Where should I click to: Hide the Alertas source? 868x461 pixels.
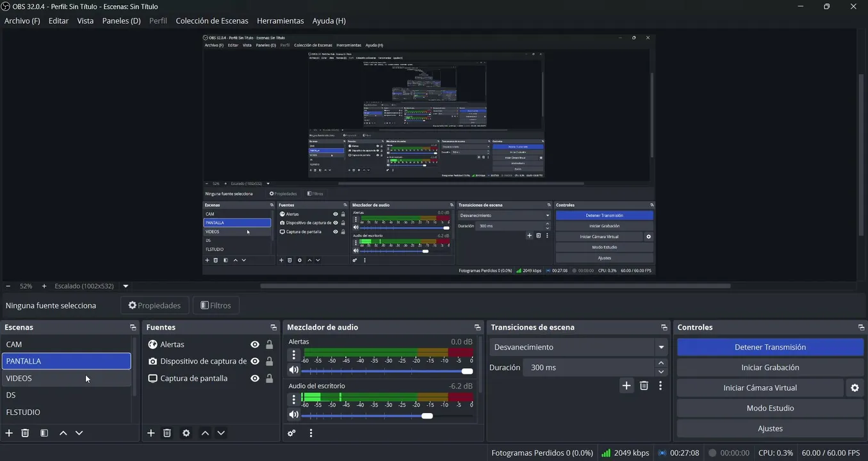[255, 344]
